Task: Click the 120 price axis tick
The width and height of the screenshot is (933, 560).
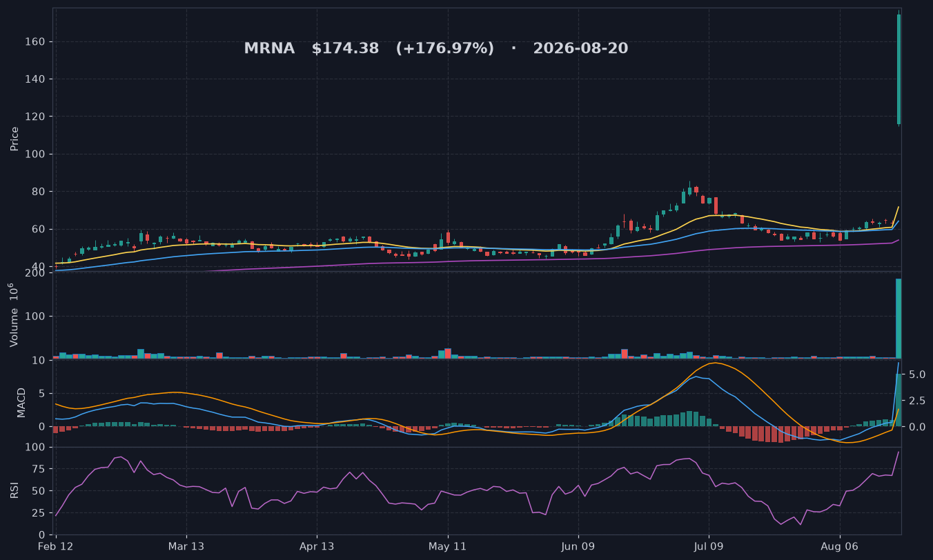Action: click(x=36, y=117)
